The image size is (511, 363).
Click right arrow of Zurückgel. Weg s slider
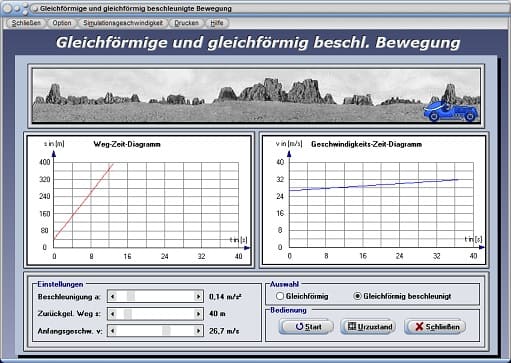click(x=198, y=314)
